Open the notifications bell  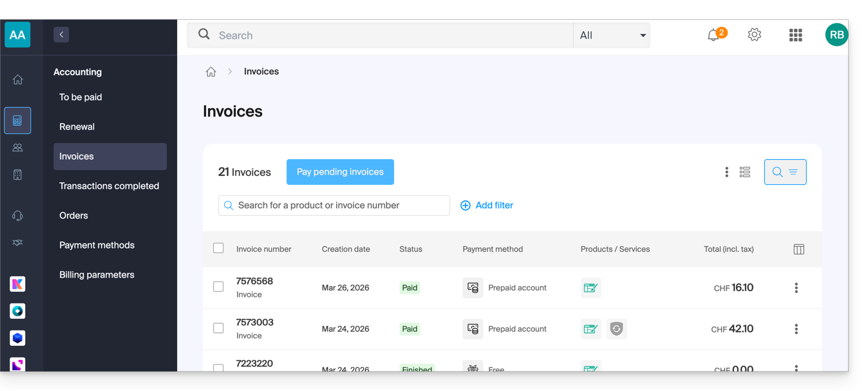pos(713,35)
